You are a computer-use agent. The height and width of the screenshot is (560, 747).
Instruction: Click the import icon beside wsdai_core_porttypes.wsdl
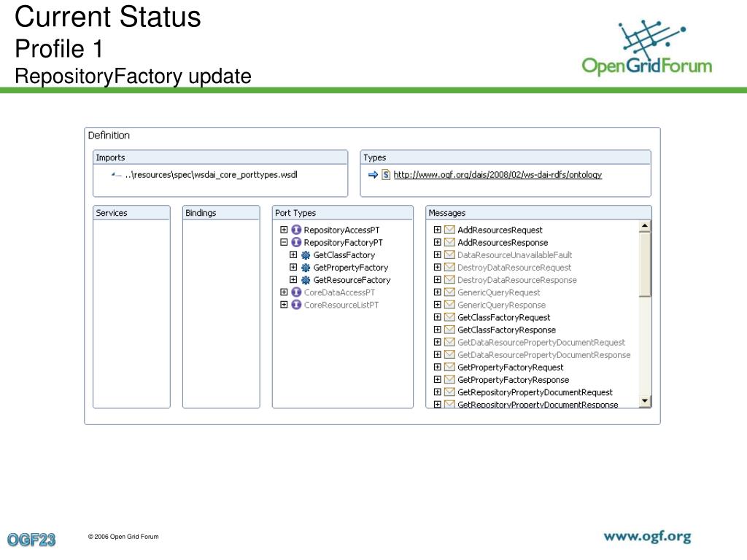[x=116, y=175]
